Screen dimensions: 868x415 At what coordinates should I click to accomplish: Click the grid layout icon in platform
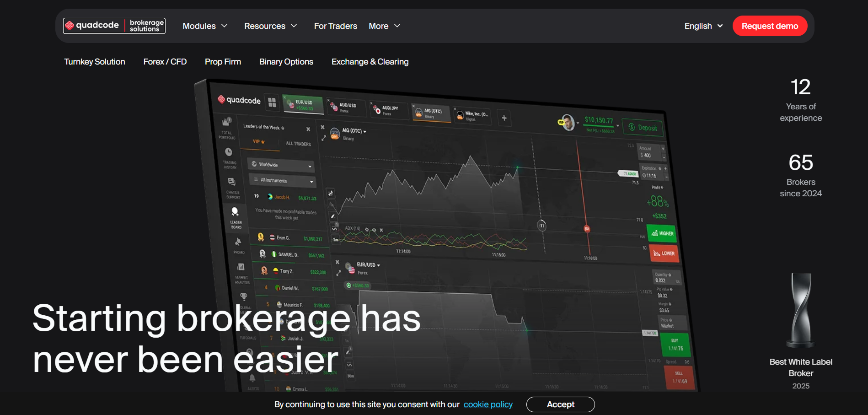pyautogui.click(x=272, y=102)
